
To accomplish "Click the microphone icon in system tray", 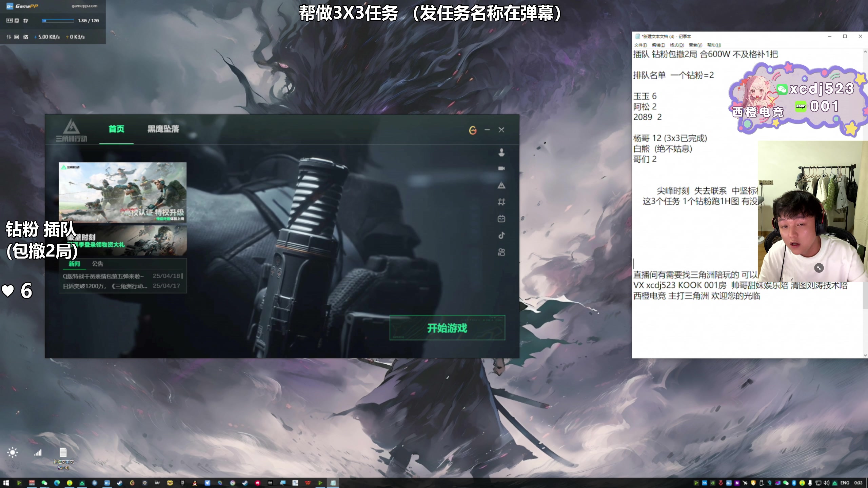I will tap(810, 483).
